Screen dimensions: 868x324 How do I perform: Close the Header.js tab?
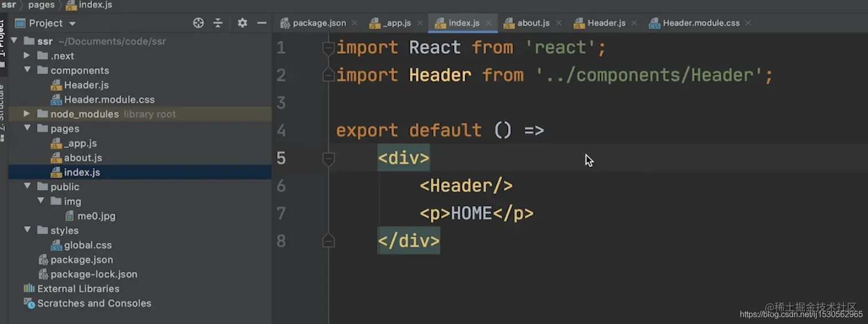tap(634, 23)
